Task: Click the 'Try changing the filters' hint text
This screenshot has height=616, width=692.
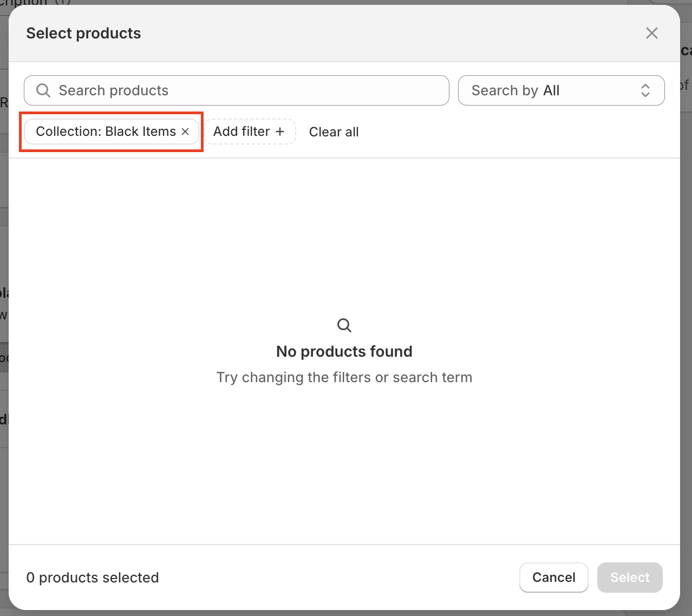Action: click(344, 377)
